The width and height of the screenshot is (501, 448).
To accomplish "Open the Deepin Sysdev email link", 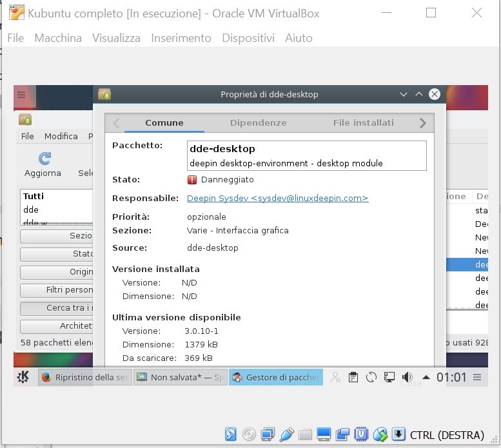I will [x=277, y=199].
